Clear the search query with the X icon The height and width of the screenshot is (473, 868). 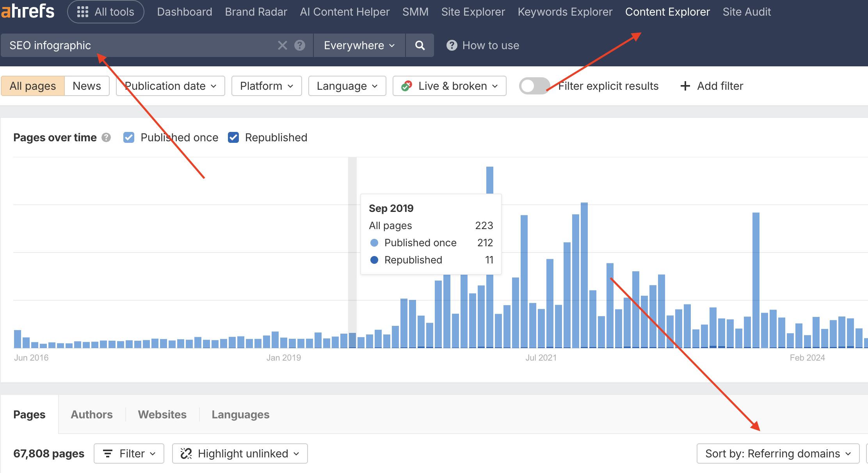click(283, 45)
